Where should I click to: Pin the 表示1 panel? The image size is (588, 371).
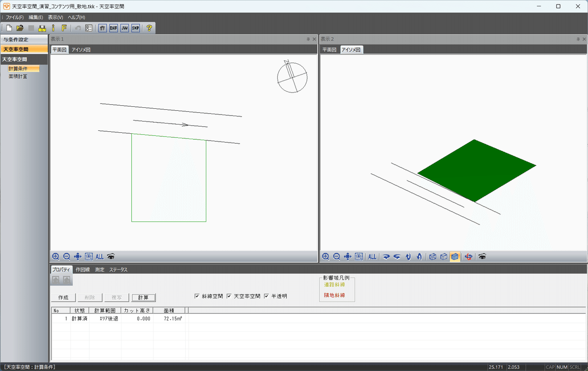(x=308, y=39)
